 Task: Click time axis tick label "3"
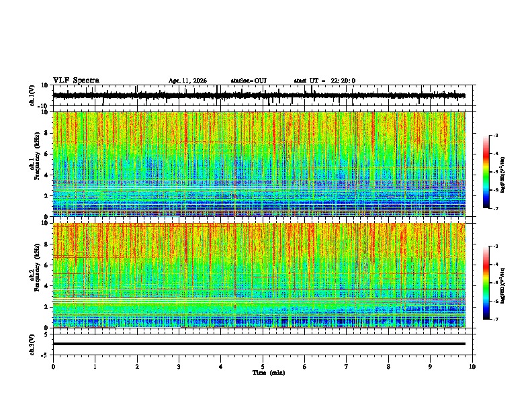(x=179, y=367)
